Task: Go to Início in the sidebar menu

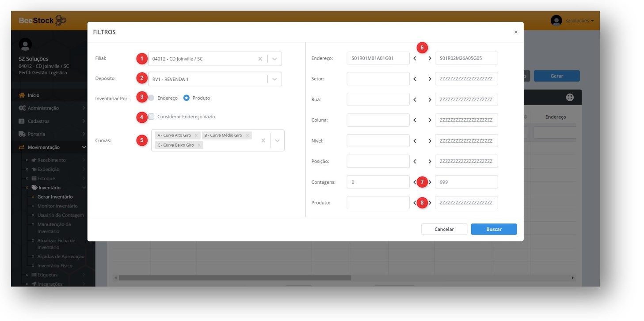Action: [x=34, y=95]
